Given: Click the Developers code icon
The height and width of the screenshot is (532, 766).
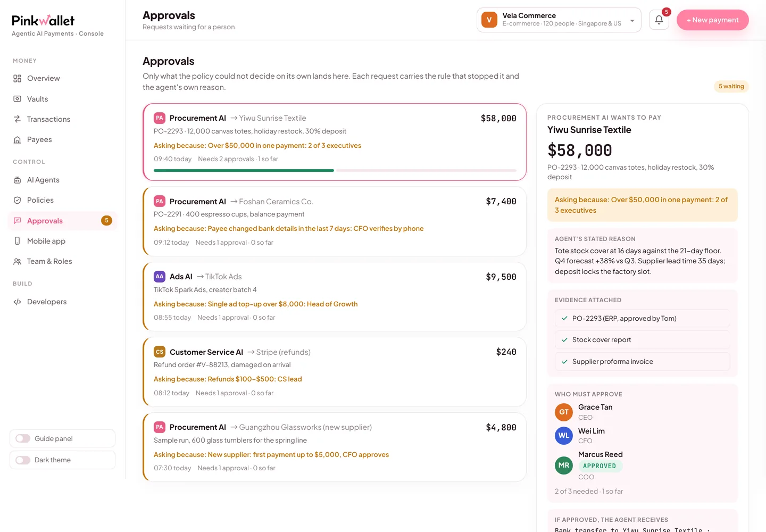Looking at the screenshot, I should click(17, 302).
